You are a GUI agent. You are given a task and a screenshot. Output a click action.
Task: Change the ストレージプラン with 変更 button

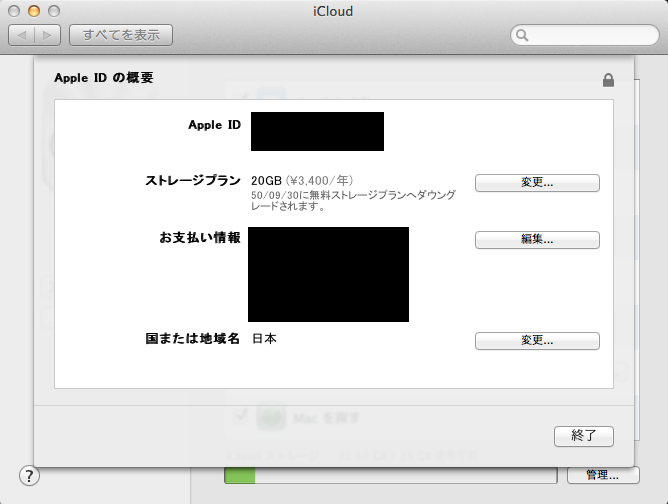pos(537,183)
